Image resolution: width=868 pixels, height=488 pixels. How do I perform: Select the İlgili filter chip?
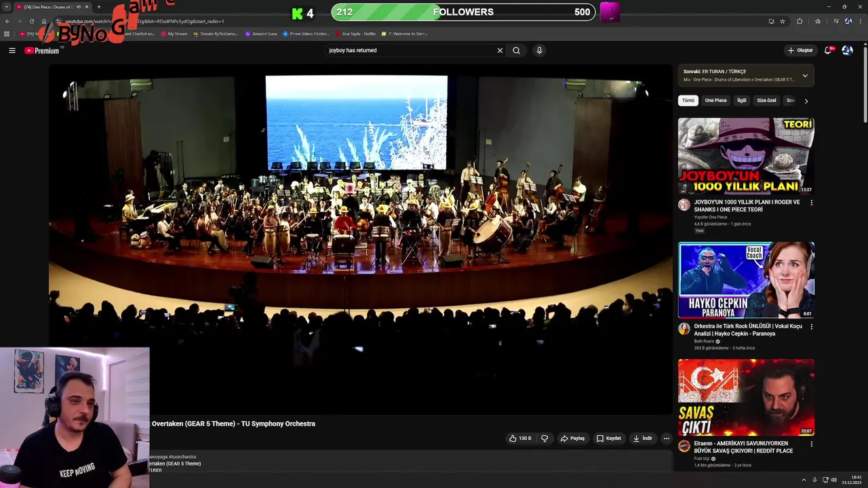click(x=742, y=100)
